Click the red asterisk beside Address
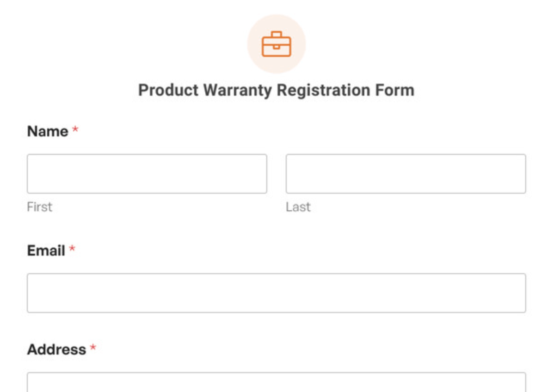The image size is (553, 392). pos(93,348)
